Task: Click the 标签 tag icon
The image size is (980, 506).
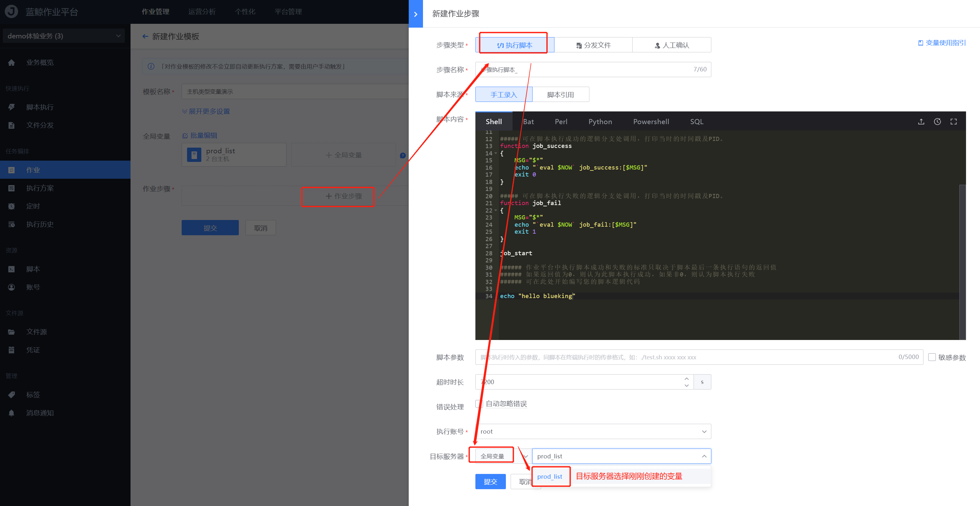Action: point(11,395)
